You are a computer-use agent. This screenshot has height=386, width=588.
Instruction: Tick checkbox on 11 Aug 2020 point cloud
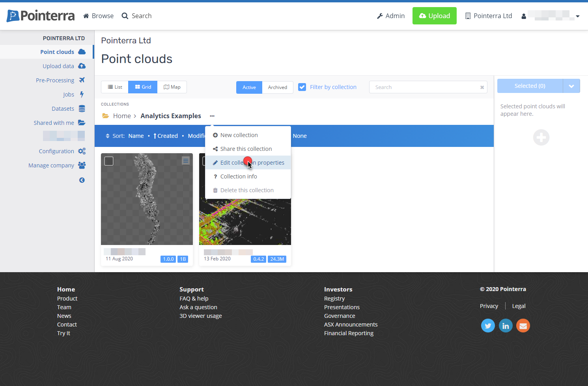point(109,161)
